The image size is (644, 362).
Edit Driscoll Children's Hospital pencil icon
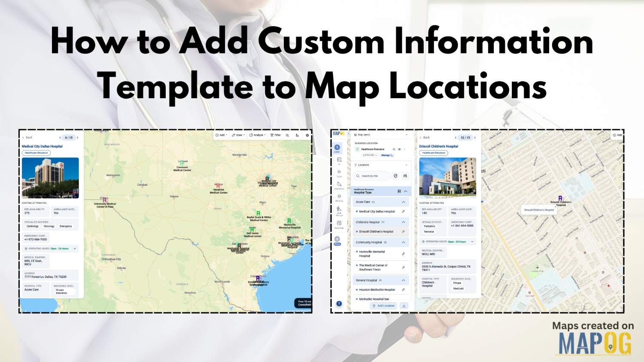(x=403, y=232)
